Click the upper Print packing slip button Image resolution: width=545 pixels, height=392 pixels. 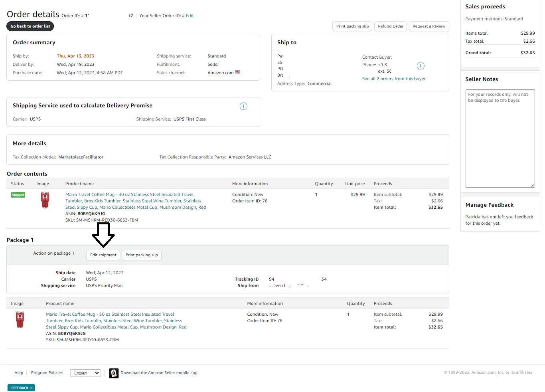[352, 26]
